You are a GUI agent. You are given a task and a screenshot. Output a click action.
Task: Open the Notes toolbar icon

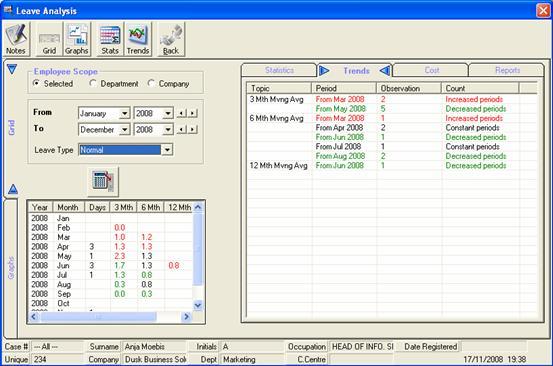(x=16, y=39)
